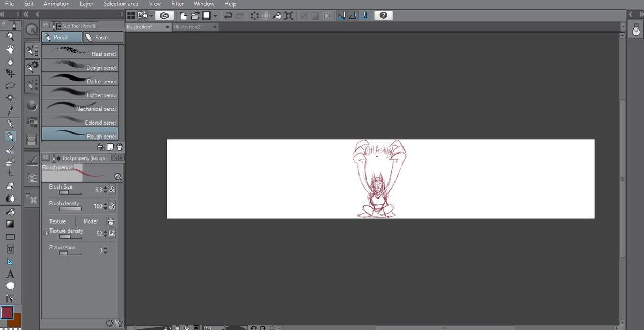Toggle Texture density settings button
The image size is (644, 330).
[112, 233]
